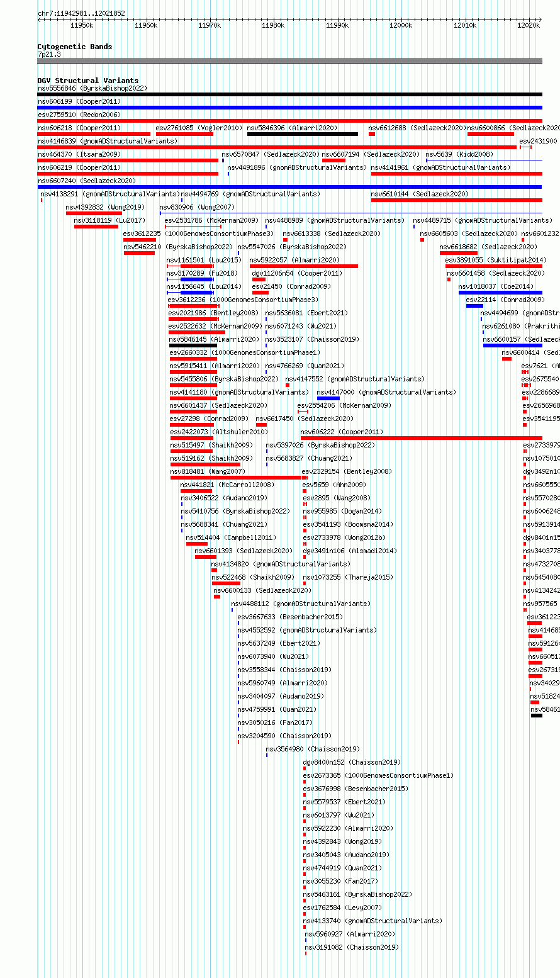This screenshot has height=978, width=560.
Task: Click the DGV Structural Variants track title
Action: pos(88,81)
